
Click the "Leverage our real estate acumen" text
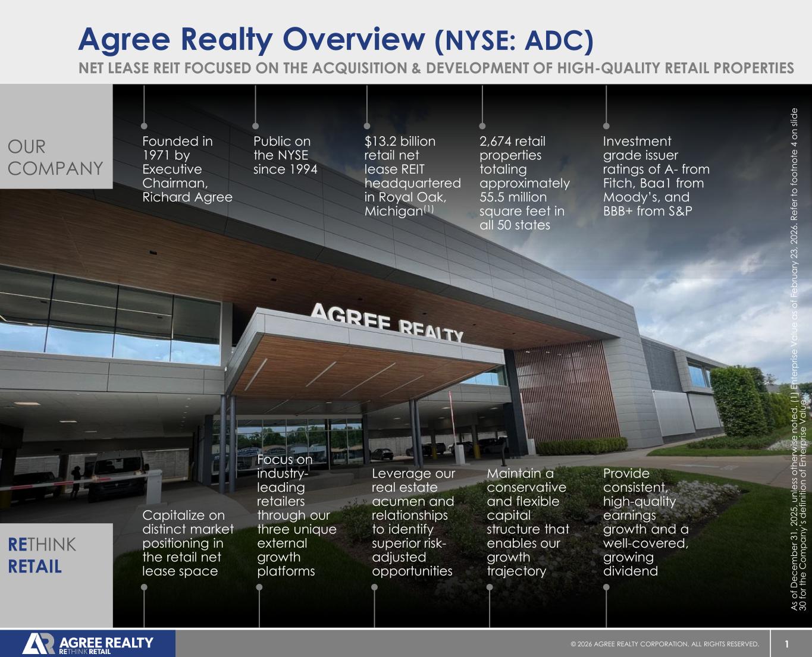tap(413, 523)
